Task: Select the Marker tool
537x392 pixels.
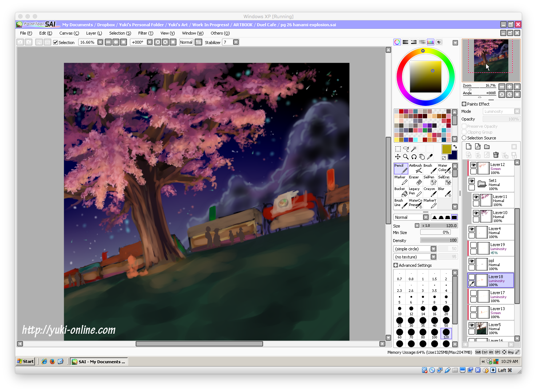Action: pyautogui.click(x=401, y=180)
